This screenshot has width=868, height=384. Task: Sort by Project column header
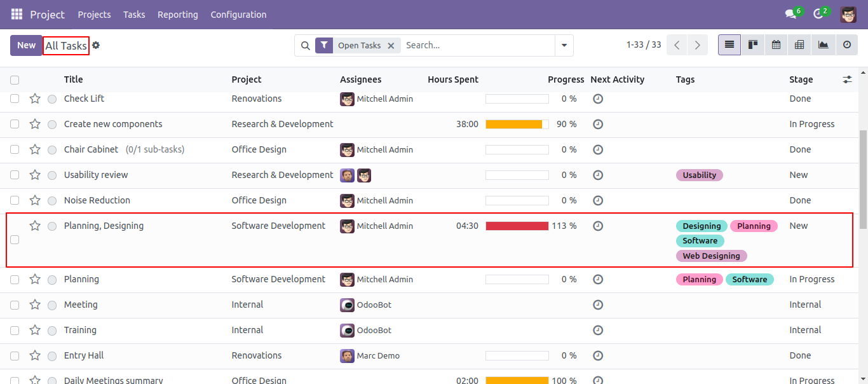click(x=247, y=79)
